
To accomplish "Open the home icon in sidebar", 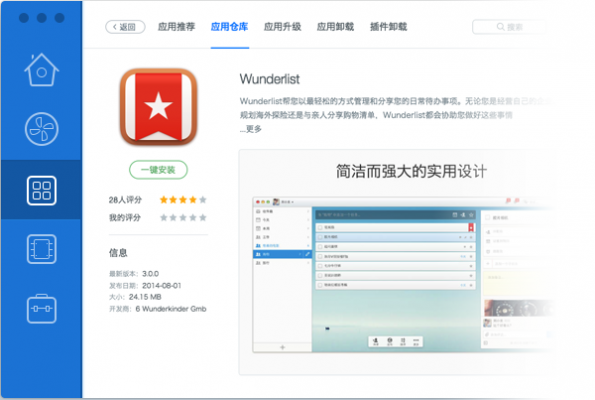I will [x=41, y=70].
